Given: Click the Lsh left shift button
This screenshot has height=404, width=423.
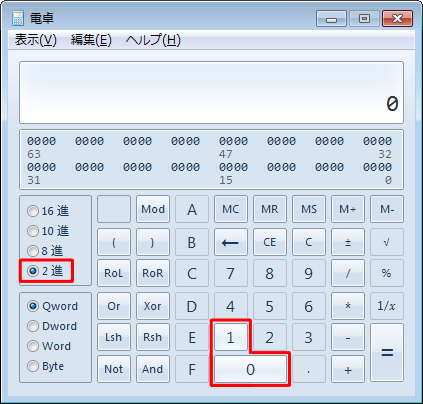Looking at the screenshot, I should (x=114, y=337).
